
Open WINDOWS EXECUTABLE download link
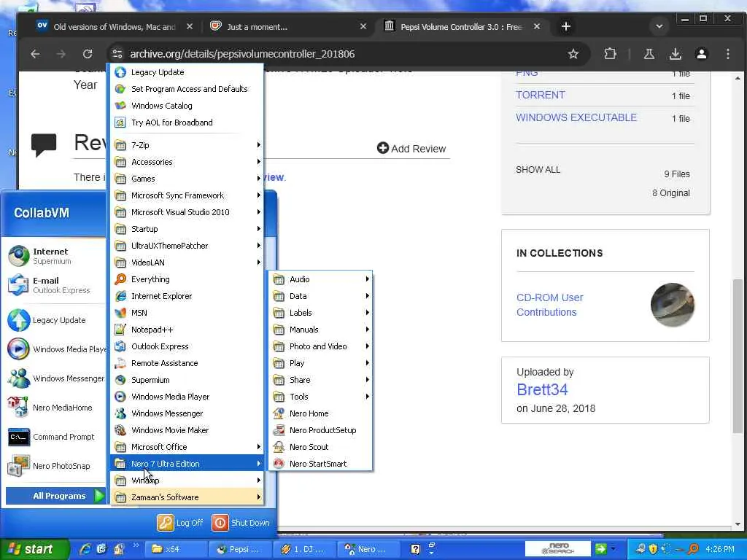(576, 117)
